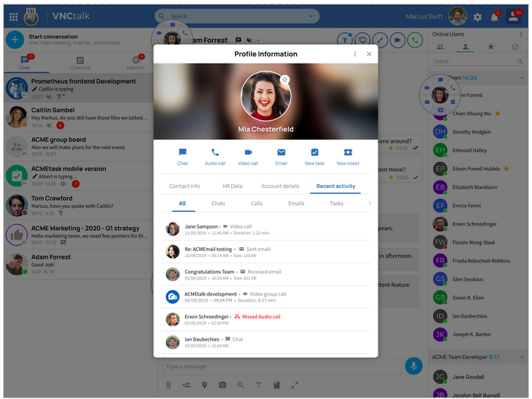Viewport: 532px width, 399px height.
Task: Open ACME group board conversation
Action: point(79,147)
